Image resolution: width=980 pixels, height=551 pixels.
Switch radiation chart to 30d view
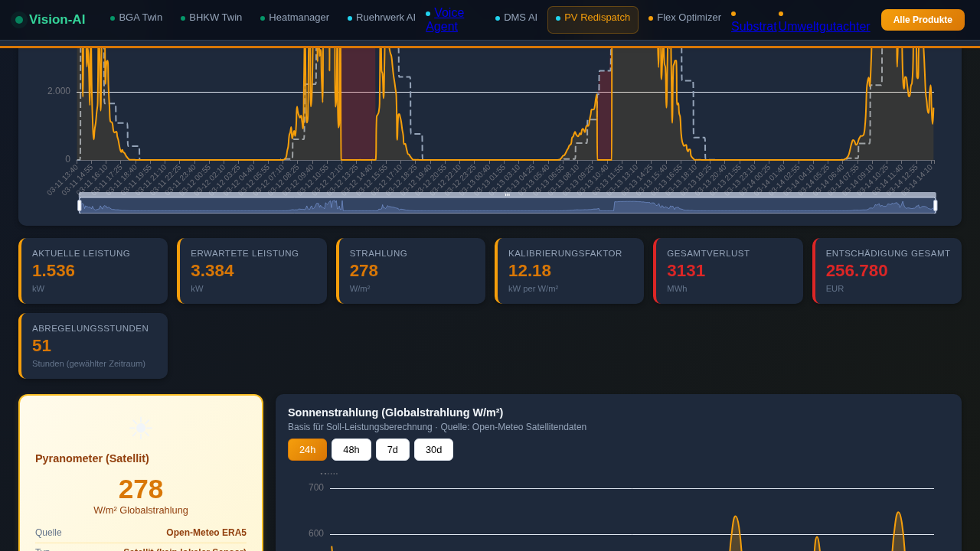click(x=433, y=450)
